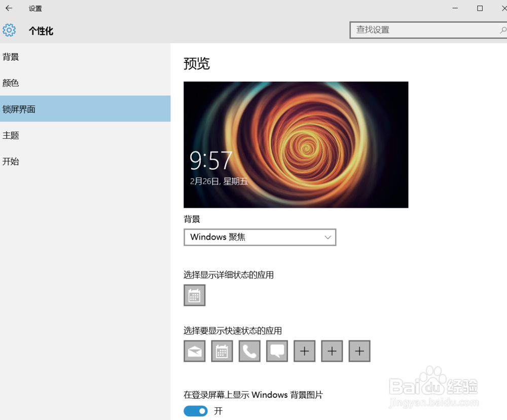
Task: Select the Phone quick status icon
Action: click(x=249, y=351)
